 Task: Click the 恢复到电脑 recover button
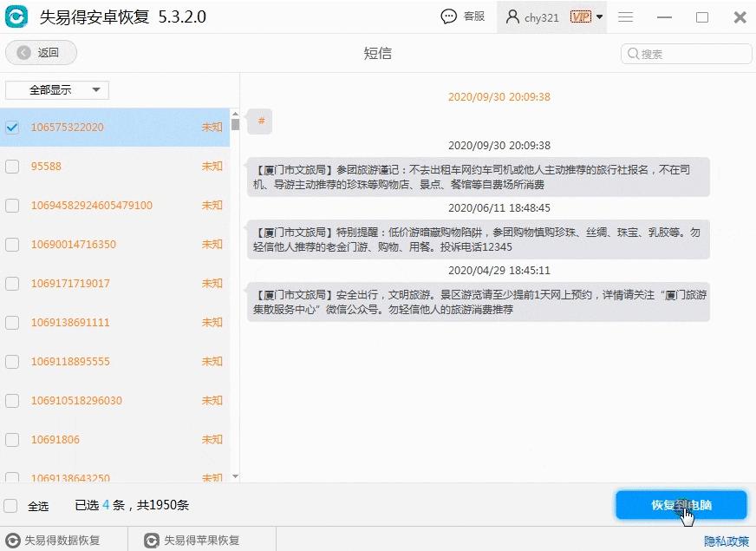[x=681, y=505]
